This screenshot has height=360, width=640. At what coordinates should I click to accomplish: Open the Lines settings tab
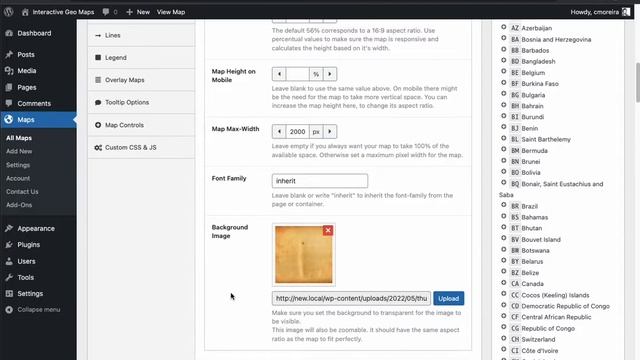tap(141, 36)
